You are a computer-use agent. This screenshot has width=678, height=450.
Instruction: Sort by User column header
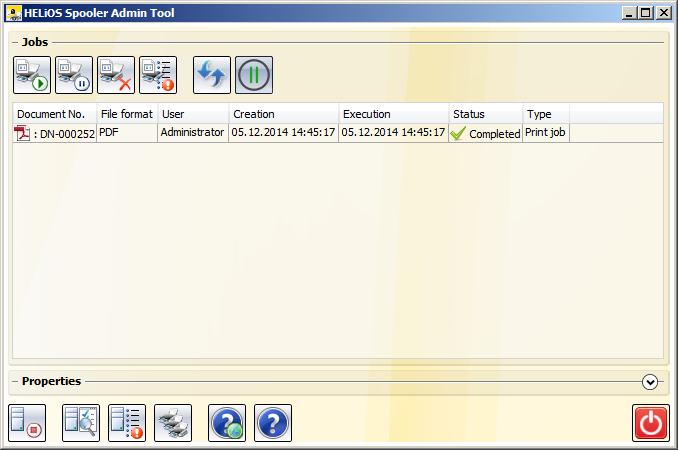pyautogui.click(x=193, y=114)
